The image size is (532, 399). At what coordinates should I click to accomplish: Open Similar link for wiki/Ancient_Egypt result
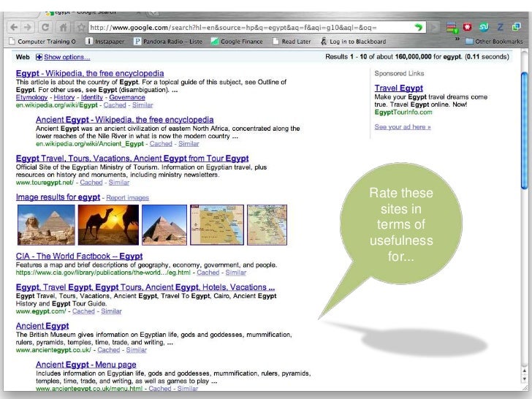[189, 144]
